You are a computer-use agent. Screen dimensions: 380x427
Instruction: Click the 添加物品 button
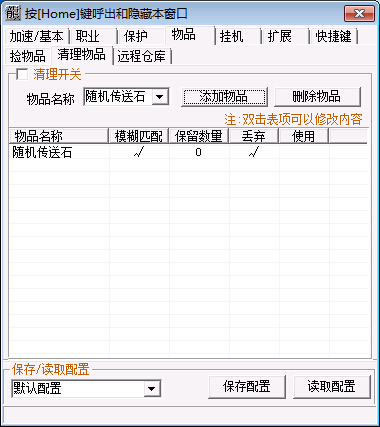tap(224, 97)
